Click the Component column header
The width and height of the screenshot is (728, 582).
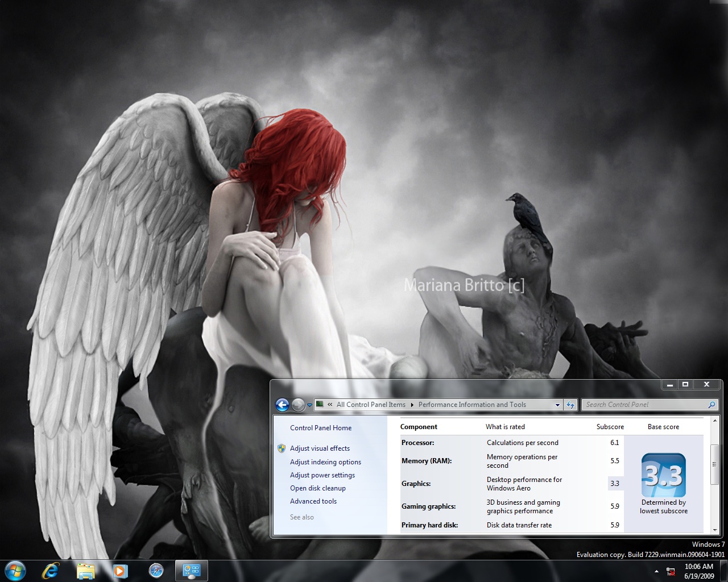pyautogui.click(x=419, y=427)
